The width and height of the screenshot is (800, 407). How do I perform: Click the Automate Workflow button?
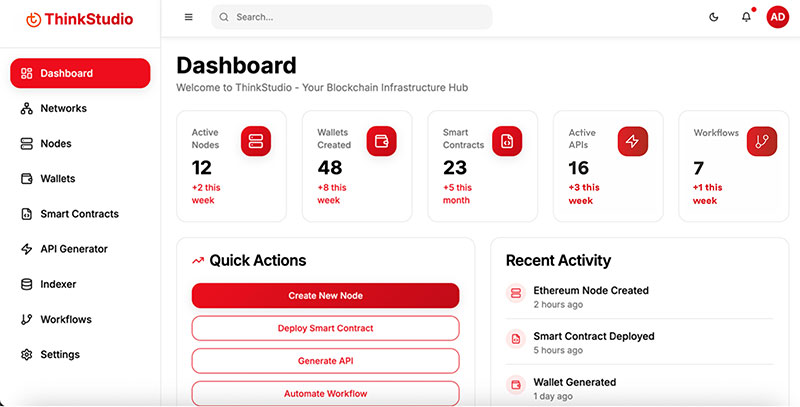(x=325, y=393)
